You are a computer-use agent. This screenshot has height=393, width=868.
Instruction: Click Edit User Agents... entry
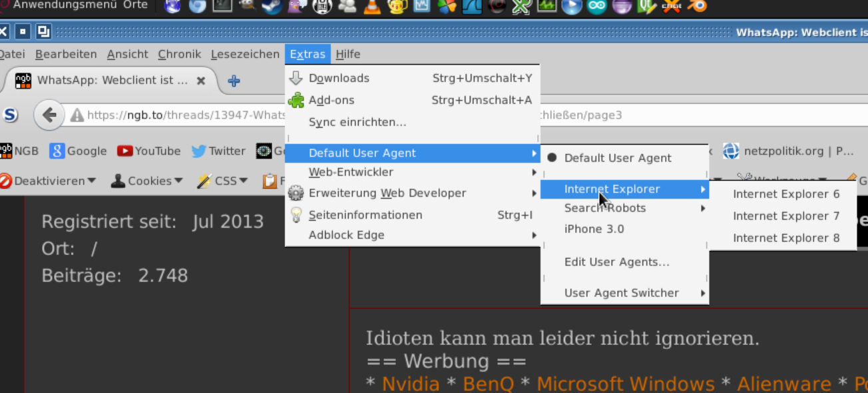point(616,262)
